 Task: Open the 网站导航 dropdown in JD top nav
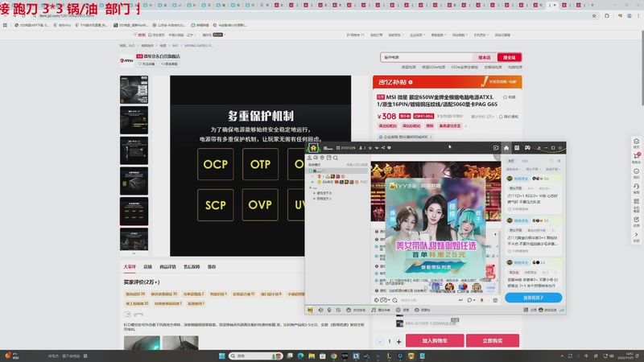(460, 35)
